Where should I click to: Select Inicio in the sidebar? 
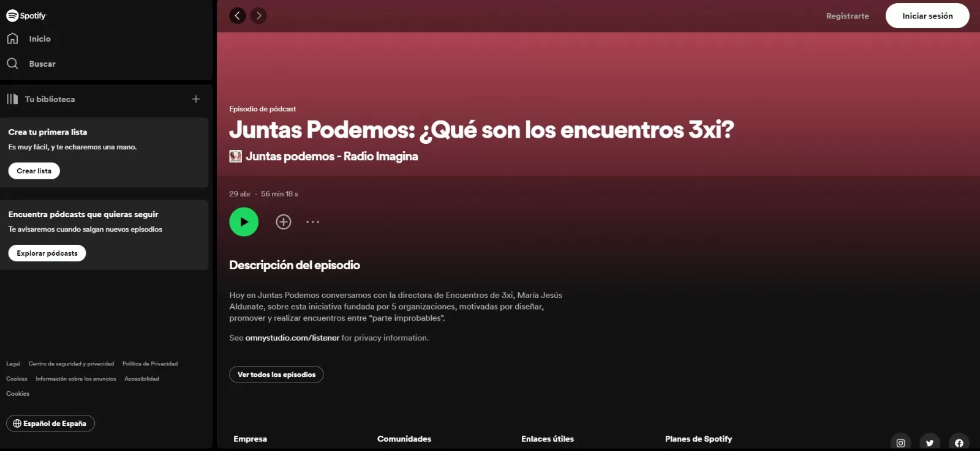click(x=40, y=39)
